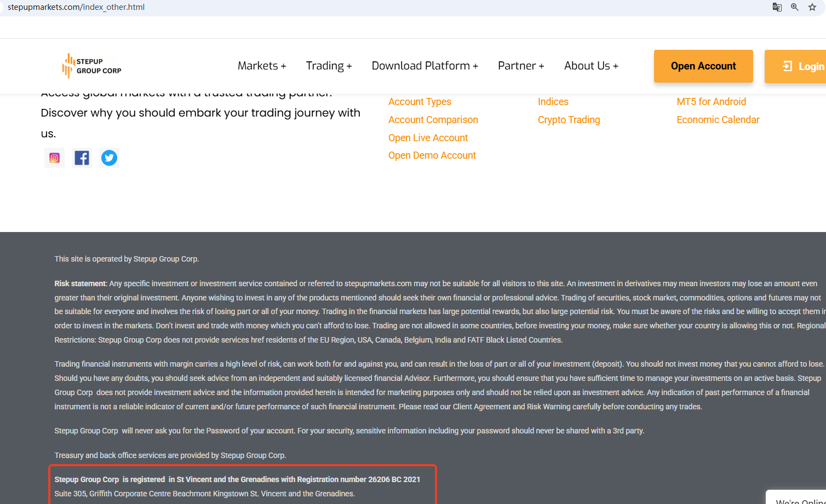Viewport: 826px width, 504px height.
Task: Open the browser zoom magnifier icon
Action: 794,7
